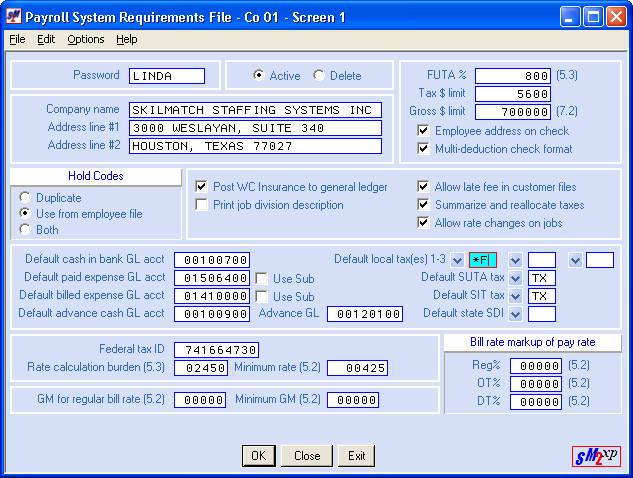The height and width of the screenshot is (478, 633).
Task: Click the Address line #2 field
Action: pos(255,146)
